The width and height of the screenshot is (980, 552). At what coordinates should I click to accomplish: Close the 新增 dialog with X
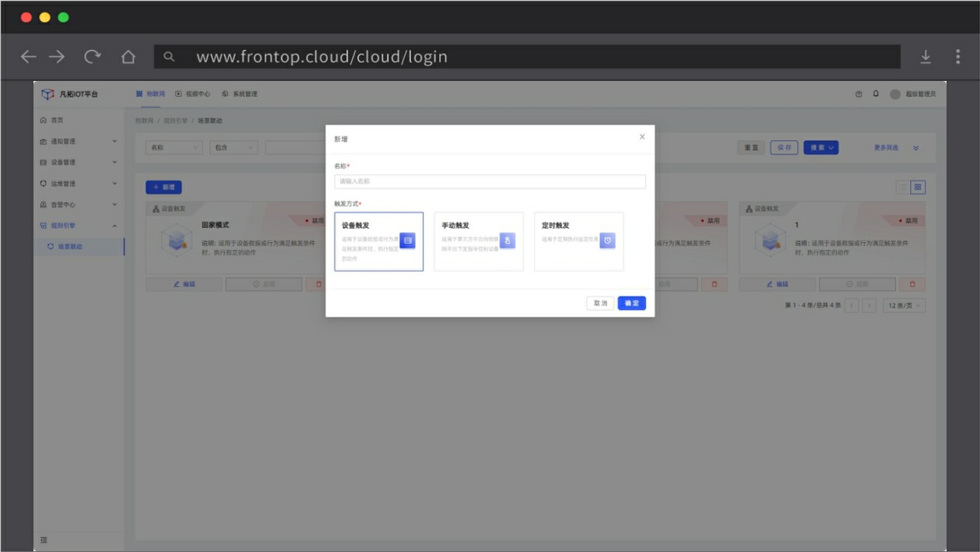[642, 137]
